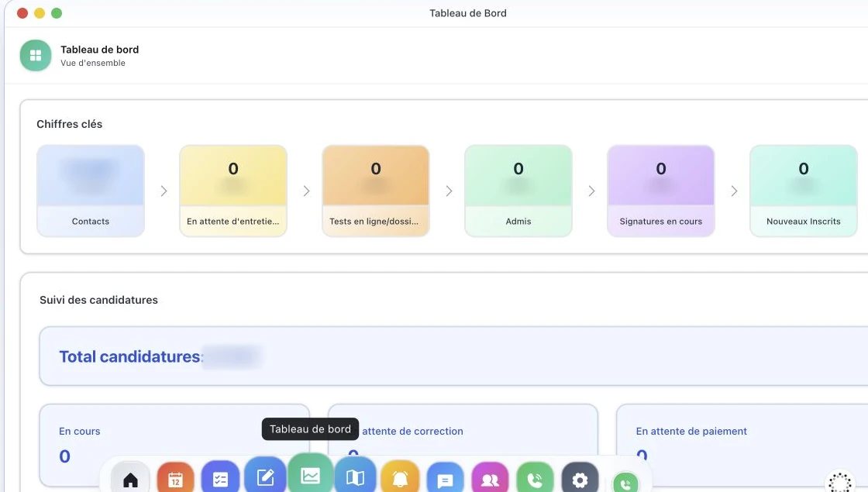Open the yellow bell notifications icon

pyautogui.click(x=400, y=477)
